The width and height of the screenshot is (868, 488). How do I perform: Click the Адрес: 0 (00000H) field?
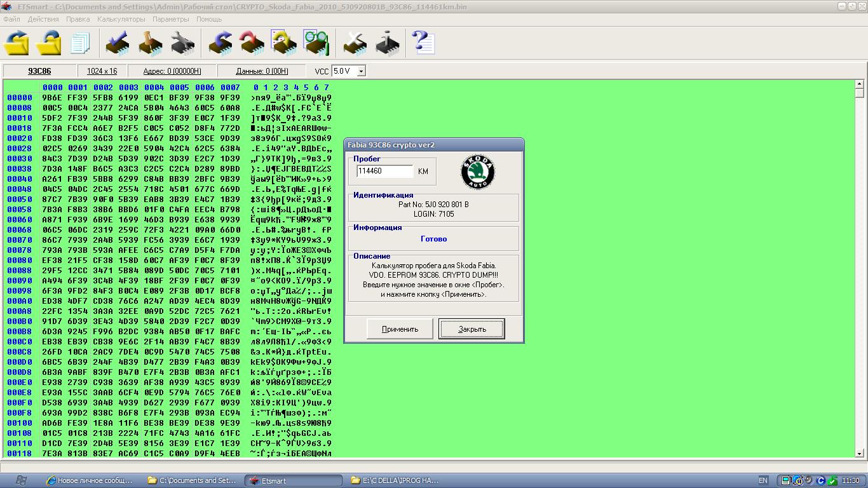point(172,71)
